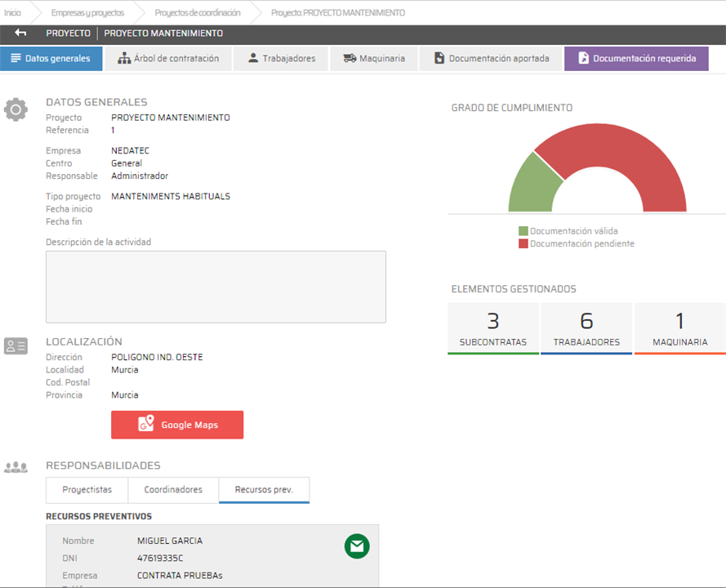Switch to the Trabajadores tab
The width and height of the screenshot is (726, 588).
tap(281, 59)
